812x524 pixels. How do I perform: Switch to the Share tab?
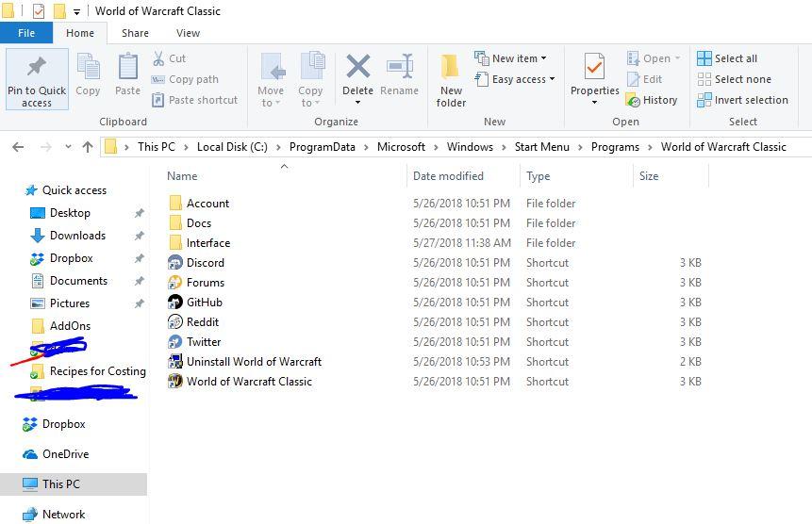point(135,33)
